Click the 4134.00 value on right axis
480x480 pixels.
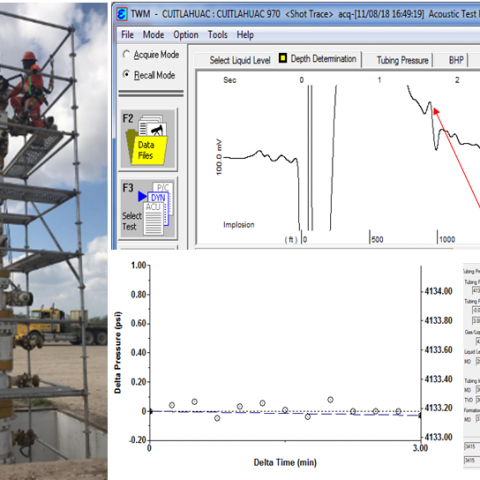coord(438,291)
